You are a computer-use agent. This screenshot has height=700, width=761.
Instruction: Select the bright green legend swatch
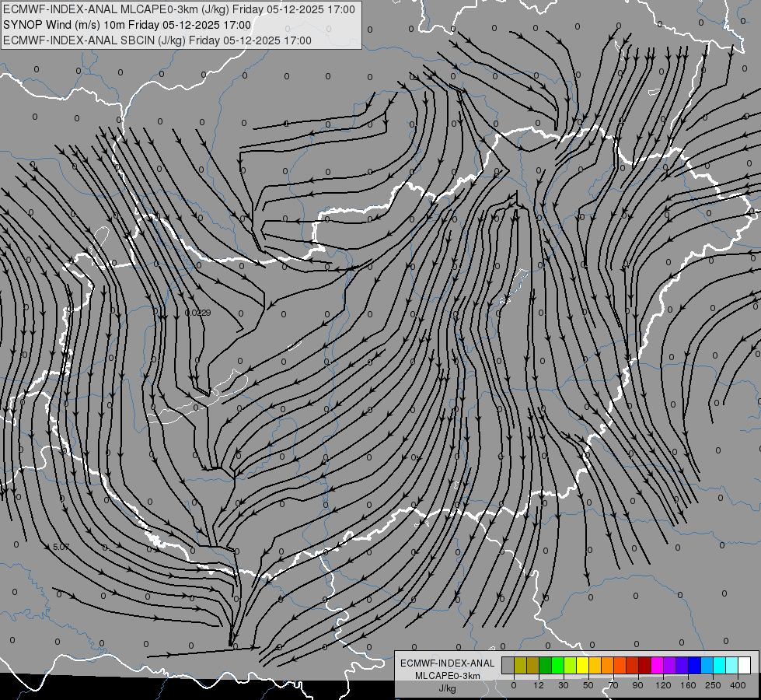557,666
